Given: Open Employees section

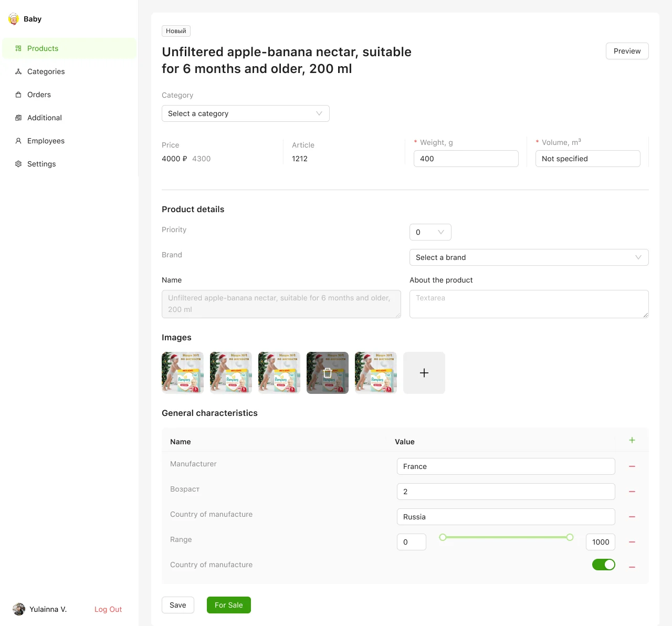Looking at the screenshot, I should tap(69, 141).
